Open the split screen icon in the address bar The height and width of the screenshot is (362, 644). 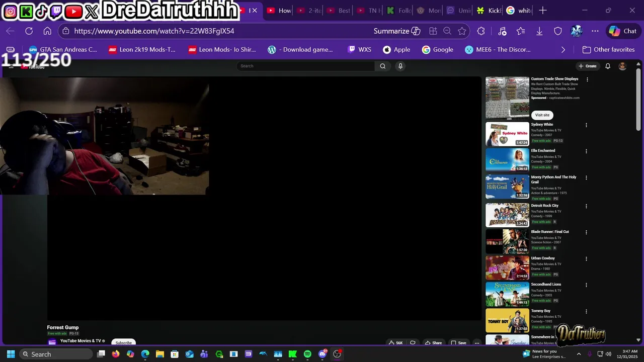pos(433,31)
